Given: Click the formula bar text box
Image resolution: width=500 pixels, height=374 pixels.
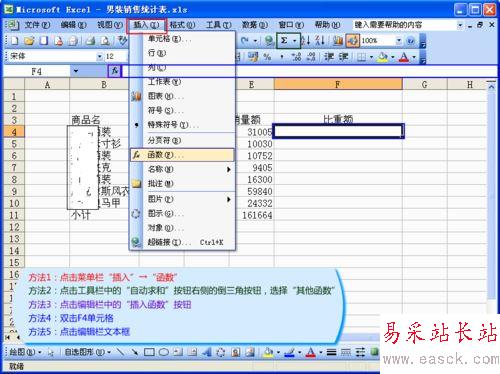Looking at the screenshot, I should (309, 71).
